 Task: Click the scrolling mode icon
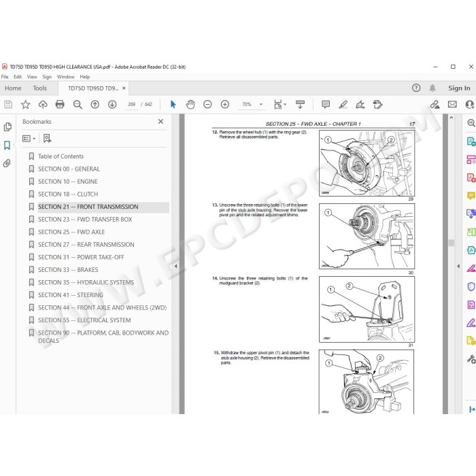click(301, 105)
